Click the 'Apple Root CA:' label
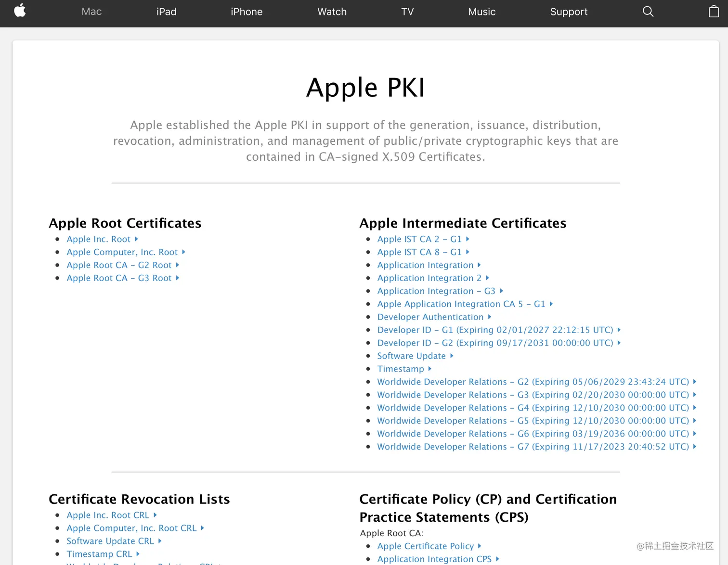This screenshot has height=565, width=728. pos(392,533)
